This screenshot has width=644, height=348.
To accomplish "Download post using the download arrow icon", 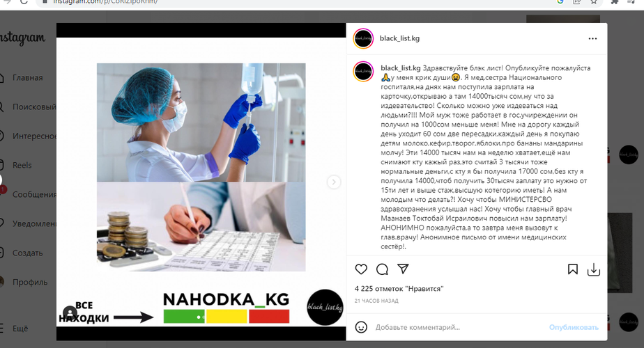I will pyautogui.click(x=594, y=269).
